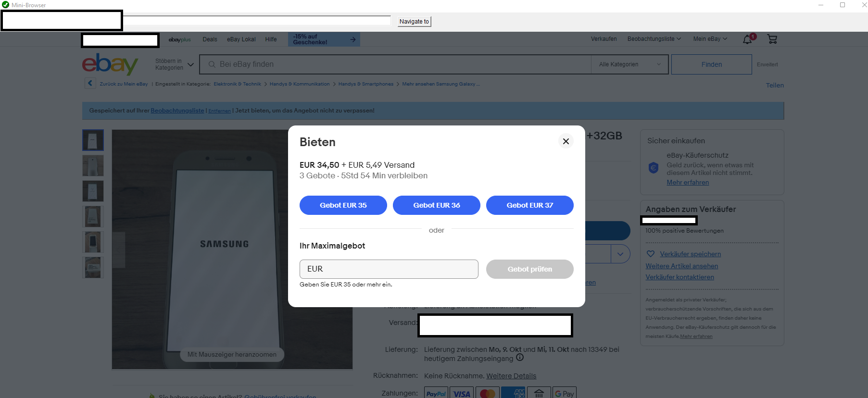
Task: Click the back arrow to Mein eBay
Action: [90, 83]
